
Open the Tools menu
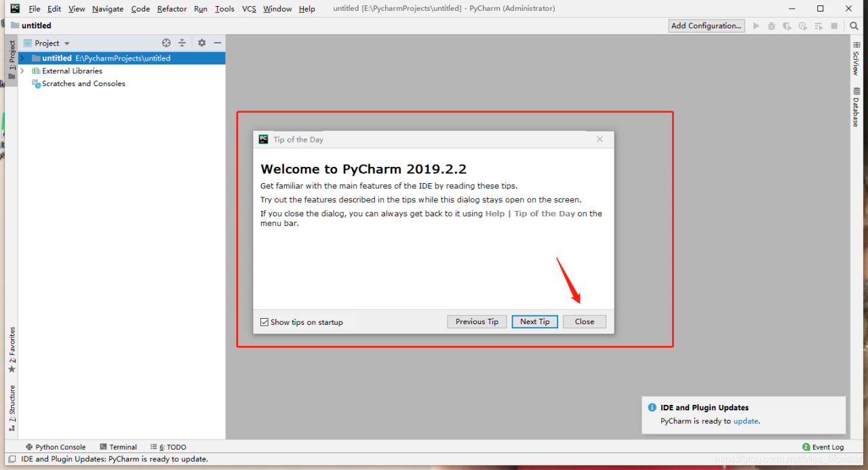224,9
